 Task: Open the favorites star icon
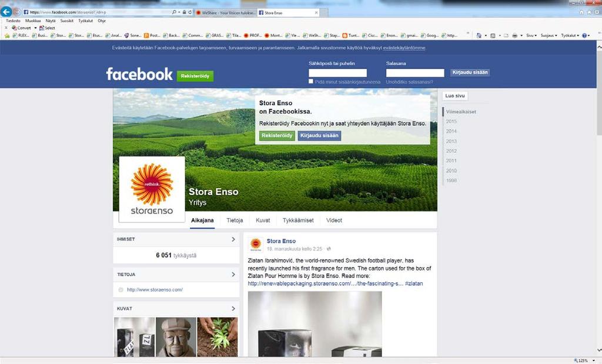(589, 12)
